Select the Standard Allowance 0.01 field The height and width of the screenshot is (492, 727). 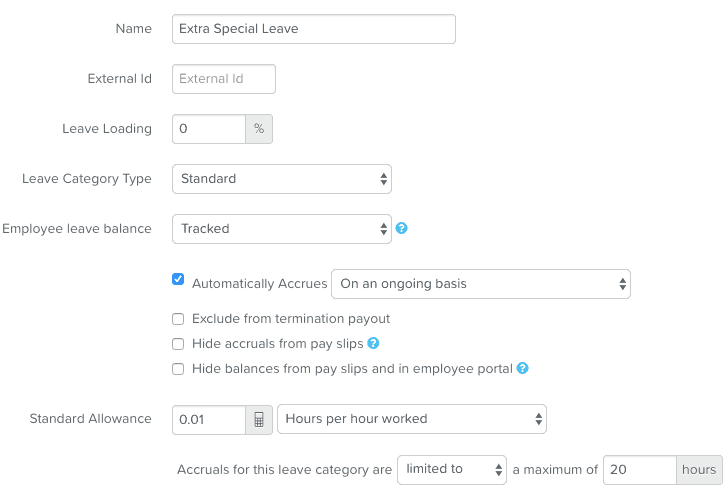209,420
